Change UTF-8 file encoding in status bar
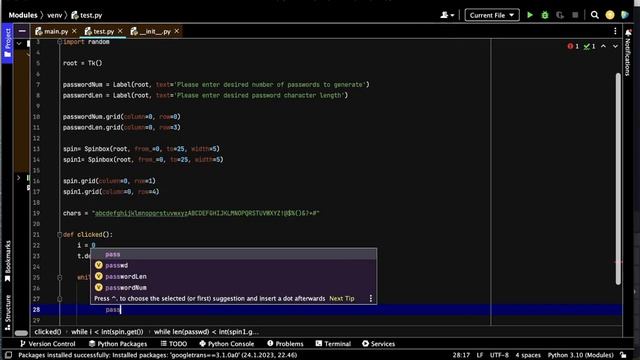This screenshot has height=360, width=640. tap(499, 355)
